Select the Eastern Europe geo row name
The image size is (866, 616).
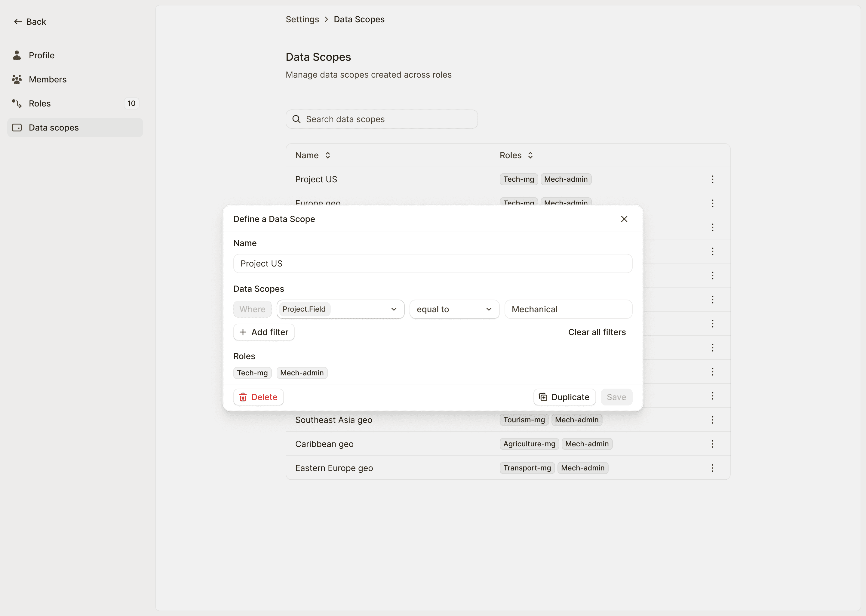334,468
